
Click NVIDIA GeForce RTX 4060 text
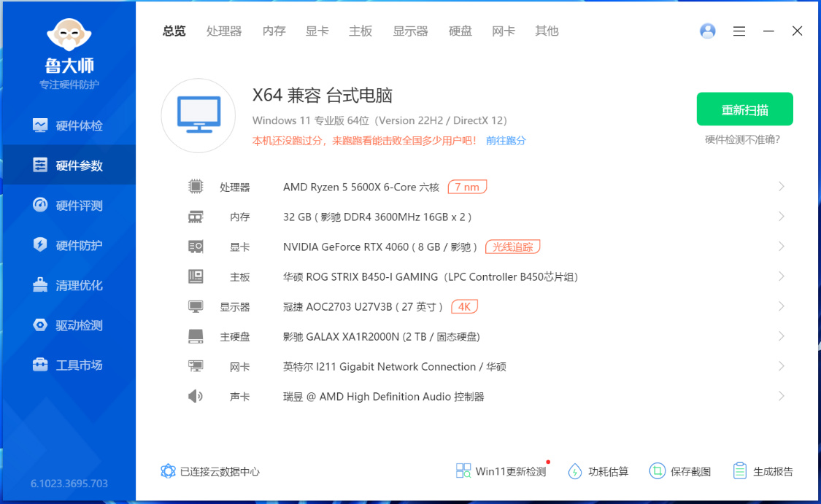coord(379,247)
